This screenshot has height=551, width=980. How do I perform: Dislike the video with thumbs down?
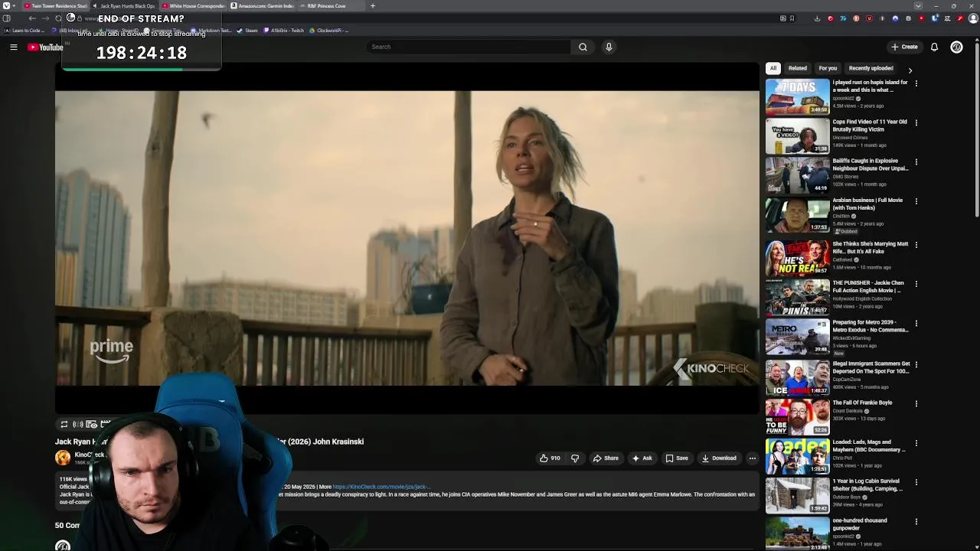(575, 458)
